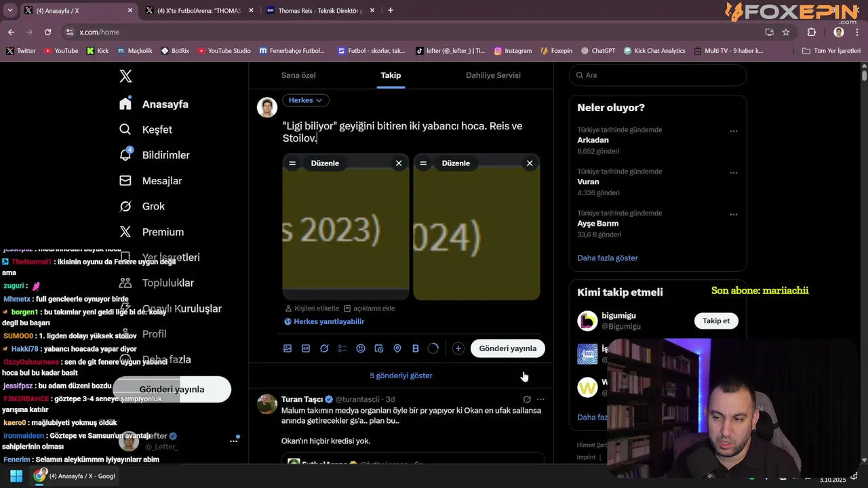Open YouTube bookmark

pos(61,51)
